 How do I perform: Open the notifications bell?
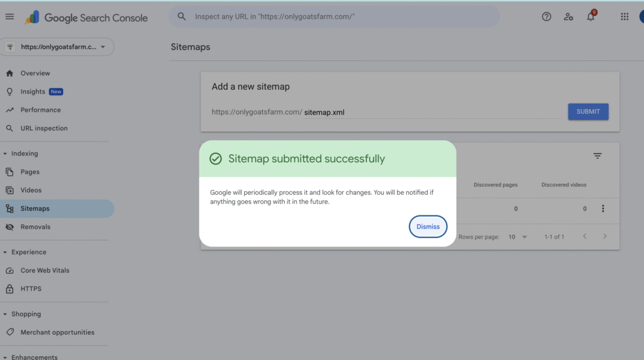click(591, 17)
